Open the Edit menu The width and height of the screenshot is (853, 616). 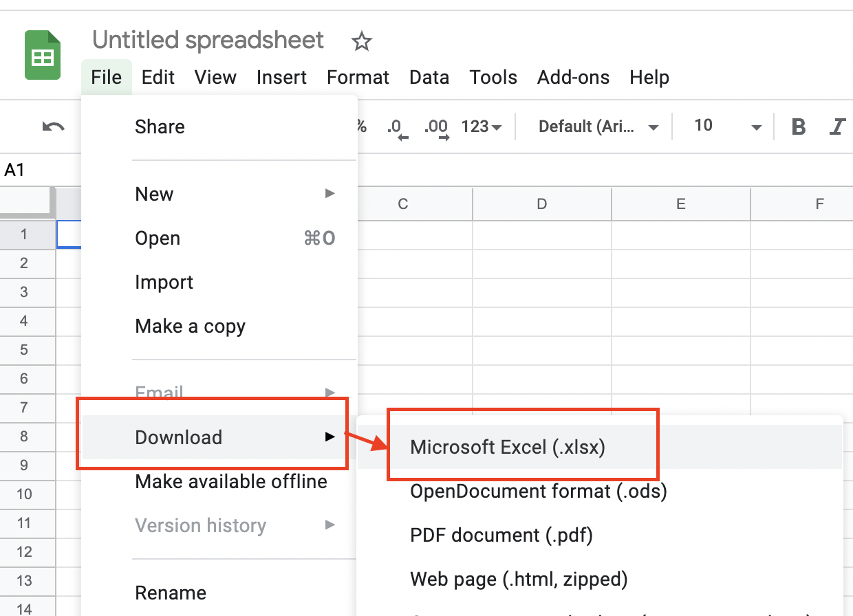click(x=158, y=77)
